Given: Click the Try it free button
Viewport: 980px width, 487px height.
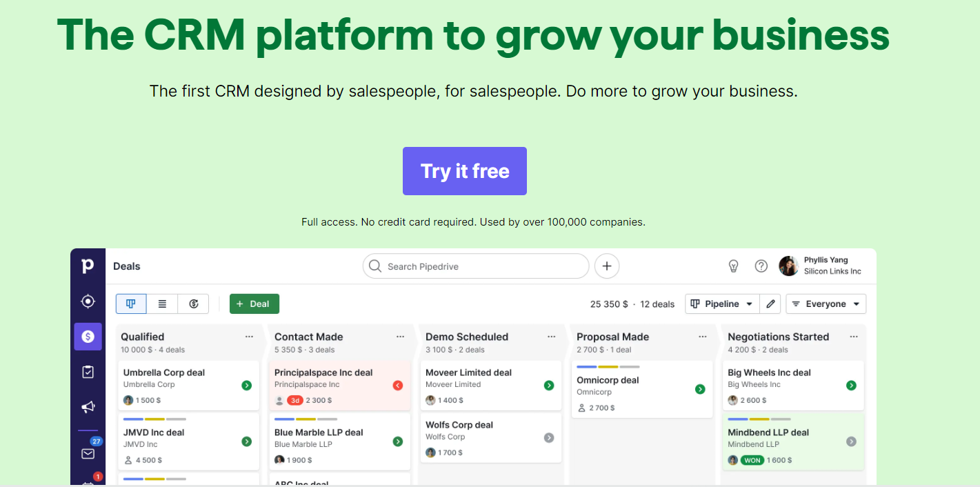Looking at the screenshot, I should click(464, 170).
